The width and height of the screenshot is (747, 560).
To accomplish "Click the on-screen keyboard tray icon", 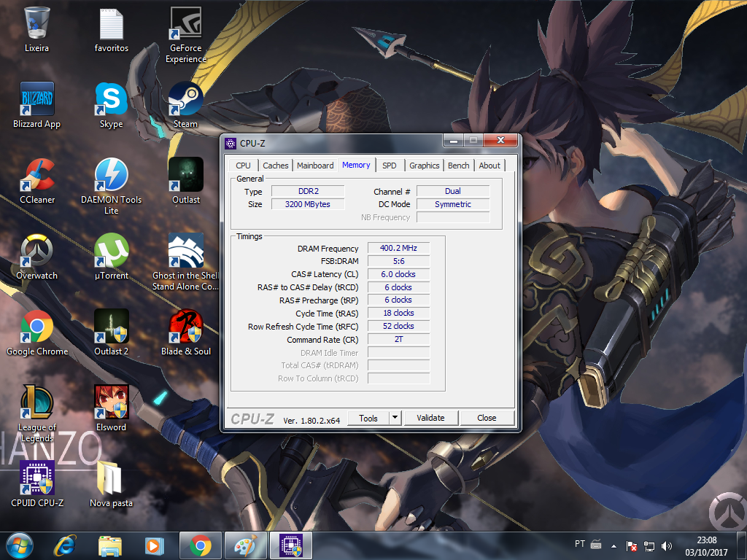I will (596, 544).
